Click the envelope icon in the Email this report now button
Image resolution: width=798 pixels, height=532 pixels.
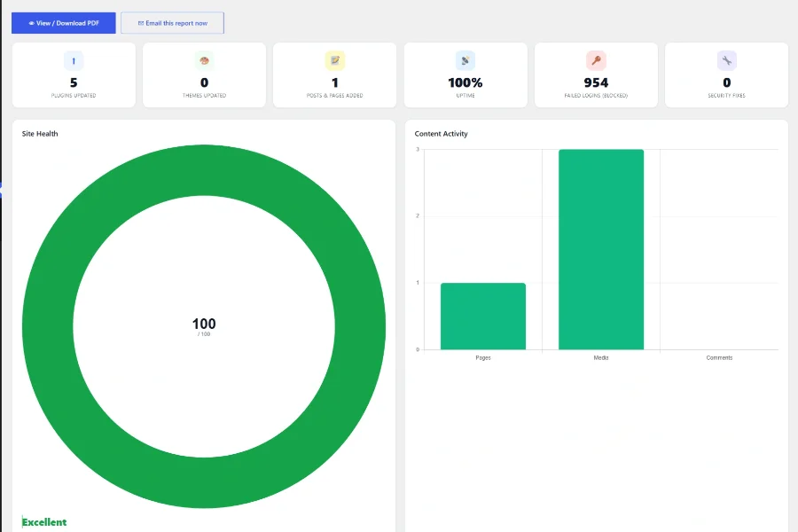click(141, 23)
